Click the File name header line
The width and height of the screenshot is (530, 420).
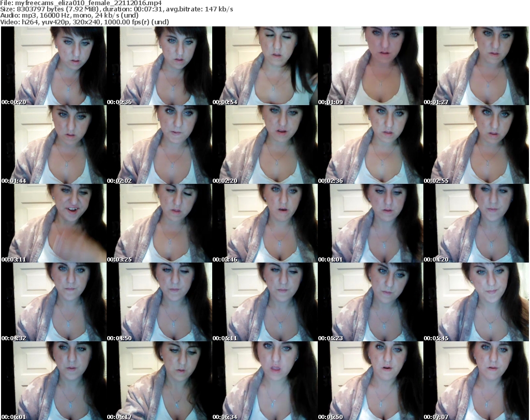pyautogui.click(x=81, y=3)
